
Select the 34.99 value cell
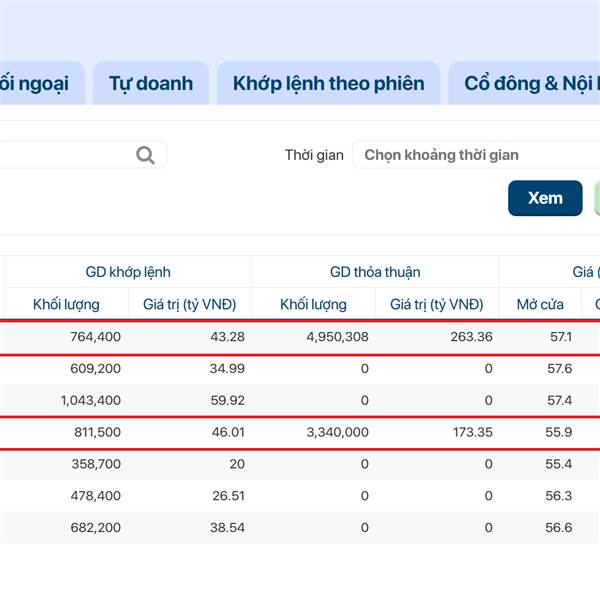227,368
